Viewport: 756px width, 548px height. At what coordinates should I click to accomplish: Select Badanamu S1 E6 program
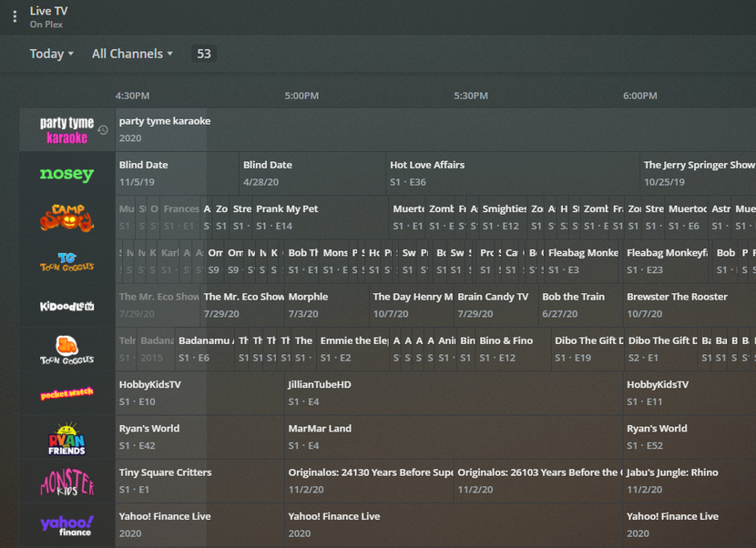pos(205,349)
